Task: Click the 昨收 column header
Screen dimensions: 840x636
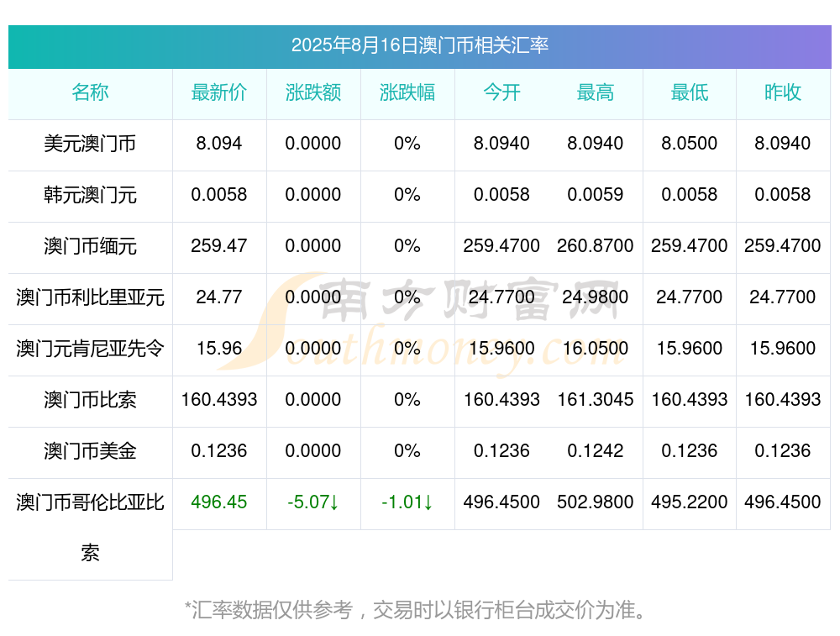Action: tap(783, 92)
